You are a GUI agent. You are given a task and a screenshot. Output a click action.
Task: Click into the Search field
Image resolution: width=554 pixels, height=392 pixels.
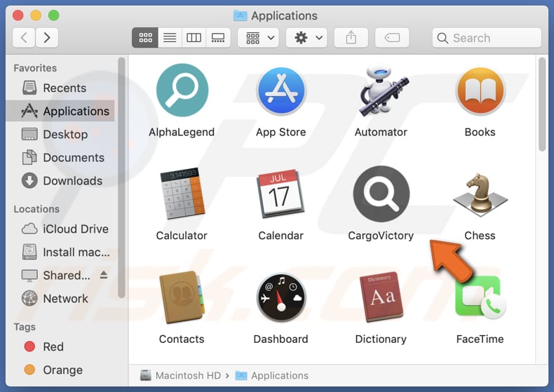pos(487,38)
